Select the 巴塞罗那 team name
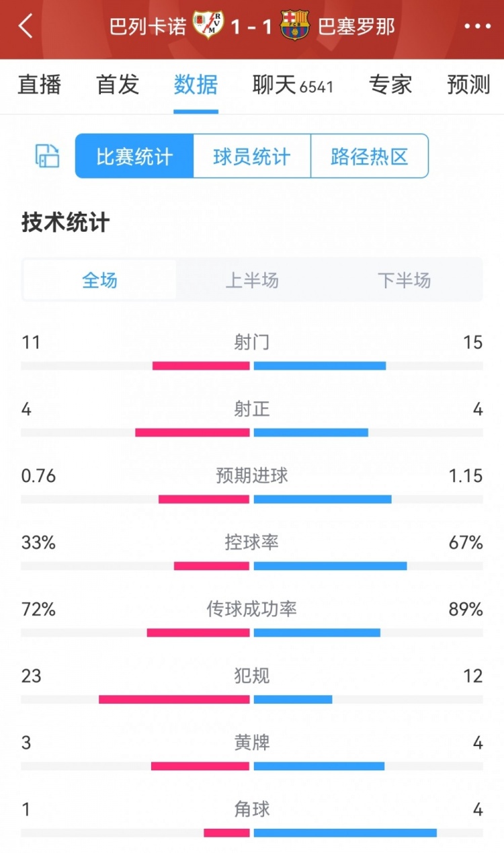The image size is (504, 853). tap(354, 26)
